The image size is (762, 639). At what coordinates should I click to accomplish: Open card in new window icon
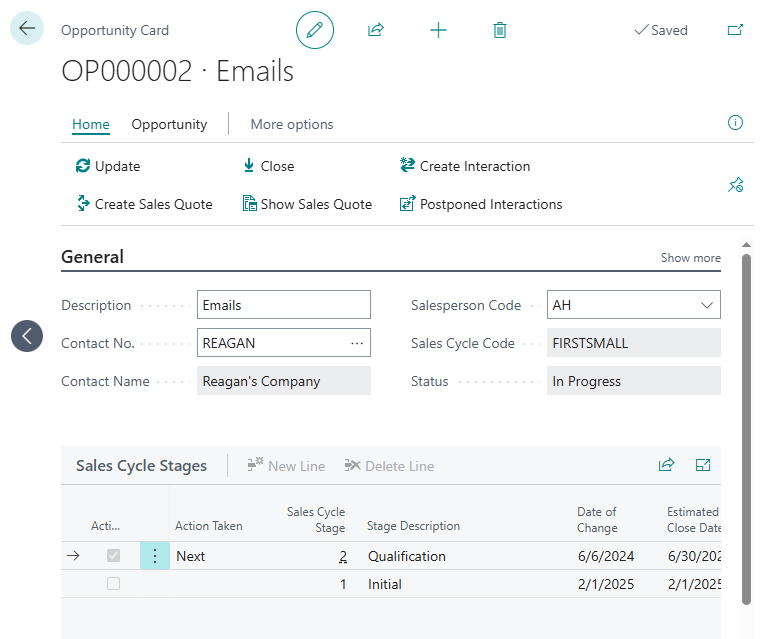click(735, 30)
